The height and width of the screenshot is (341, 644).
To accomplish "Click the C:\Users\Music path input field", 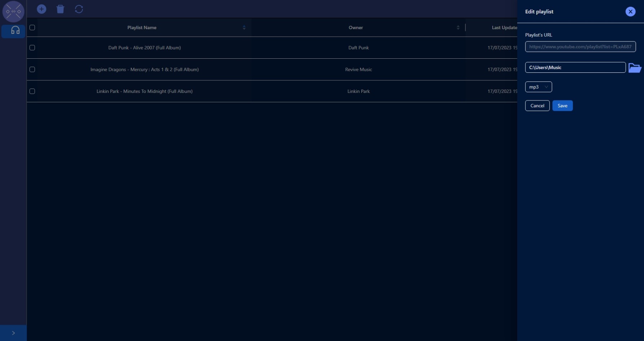I will [576, 67].
